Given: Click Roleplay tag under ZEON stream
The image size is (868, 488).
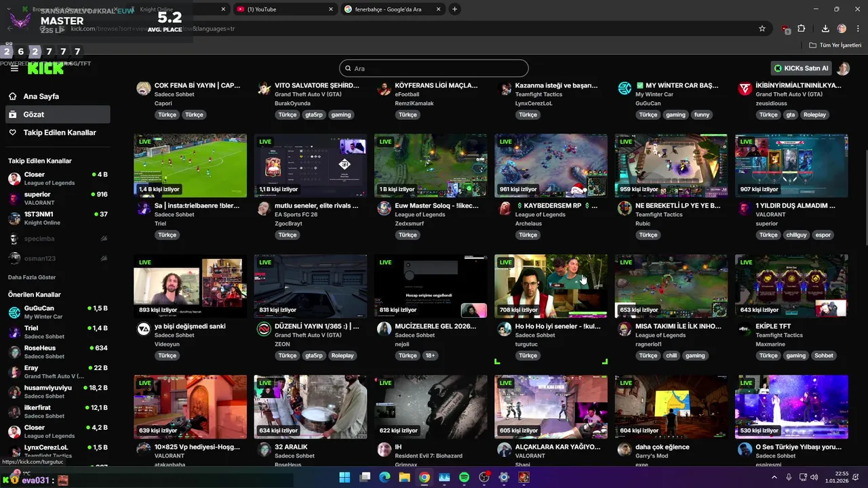Looking at the screenshot, I should (342, 356).
